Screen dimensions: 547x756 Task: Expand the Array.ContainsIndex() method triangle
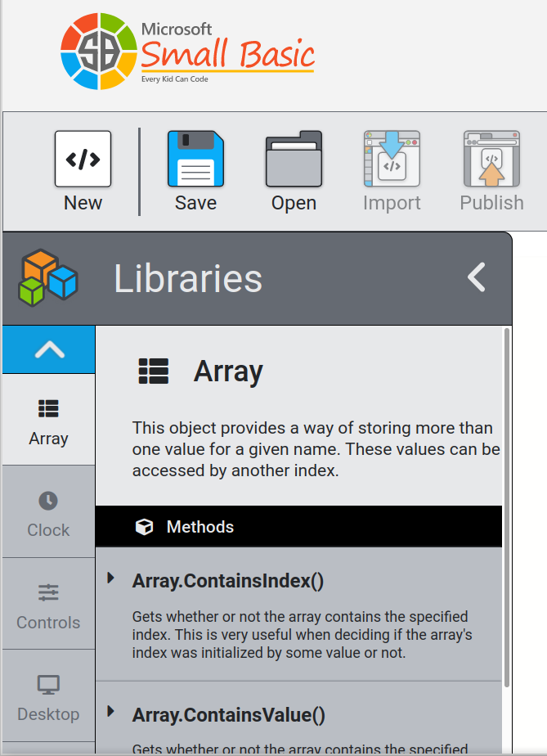pos(111,578)
